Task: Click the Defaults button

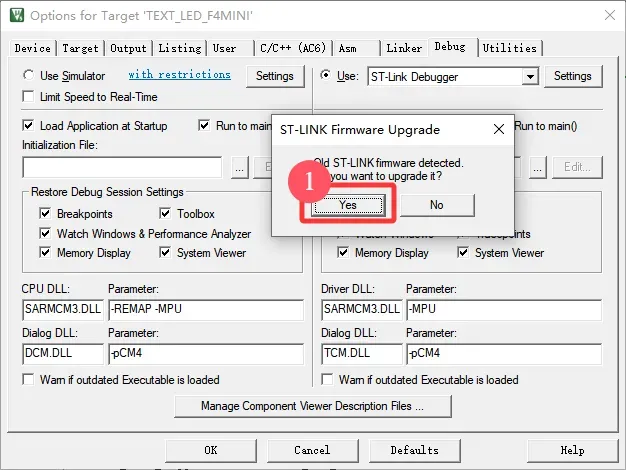Action: pos(414,450)
